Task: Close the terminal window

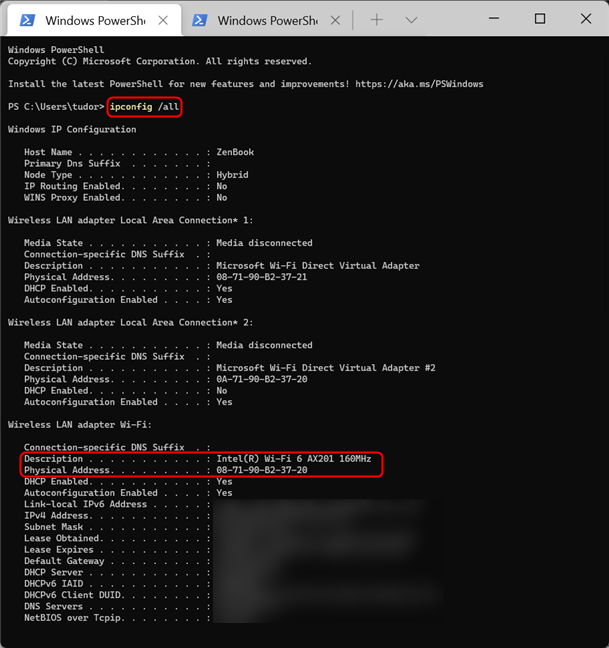Action: click(x=586, y=19)
